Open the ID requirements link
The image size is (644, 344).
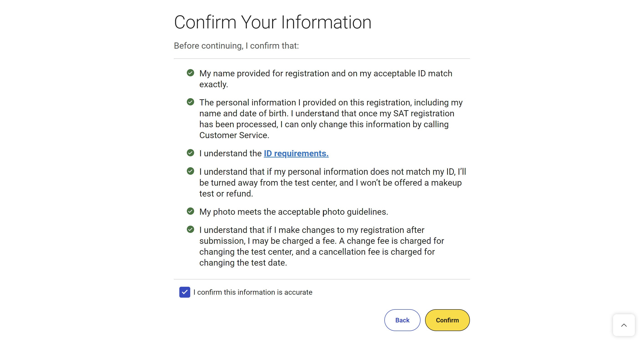click(296, 153)
